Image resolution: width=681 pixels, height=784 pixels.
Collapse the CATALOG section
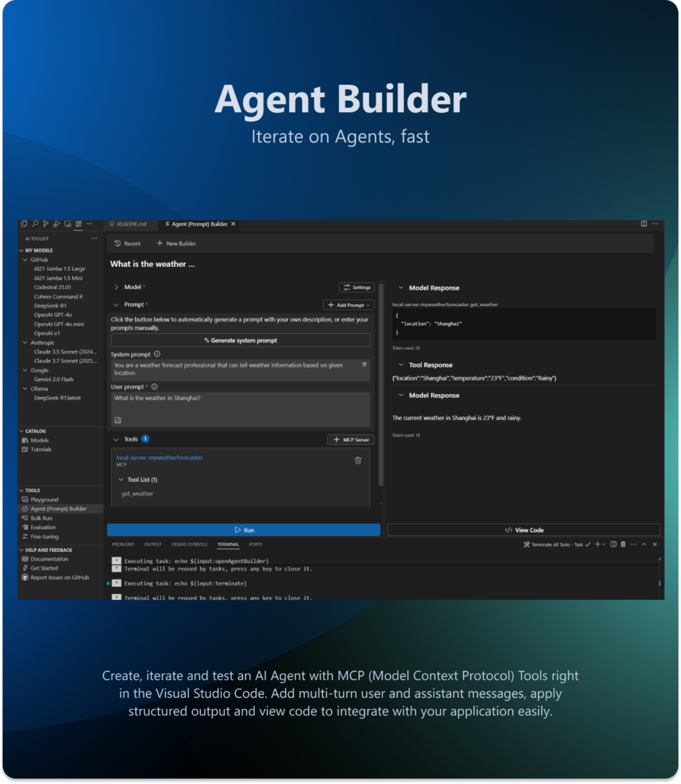coord(21,431)
